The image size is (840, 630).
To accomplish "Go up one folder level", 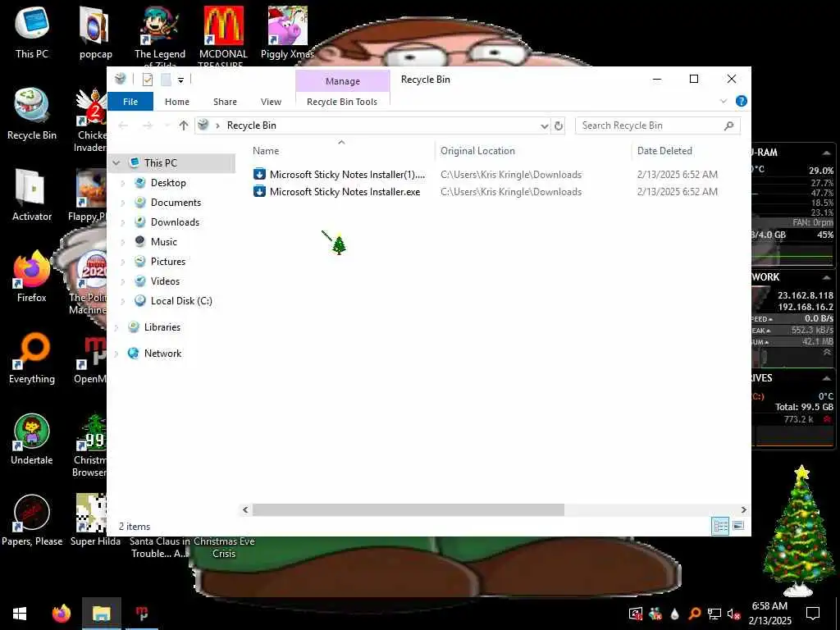I will 184,126.
